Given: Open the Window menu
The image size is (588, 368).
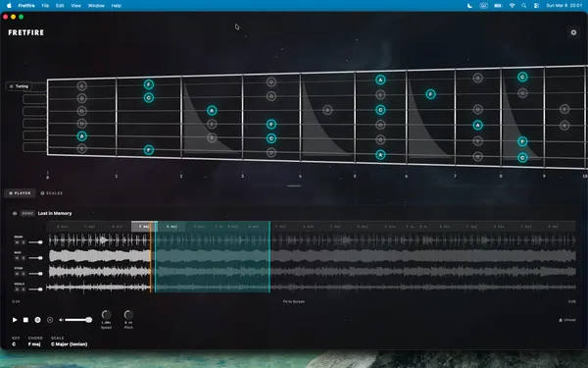Looking at the screenshot, I should (x=96, y=6).
